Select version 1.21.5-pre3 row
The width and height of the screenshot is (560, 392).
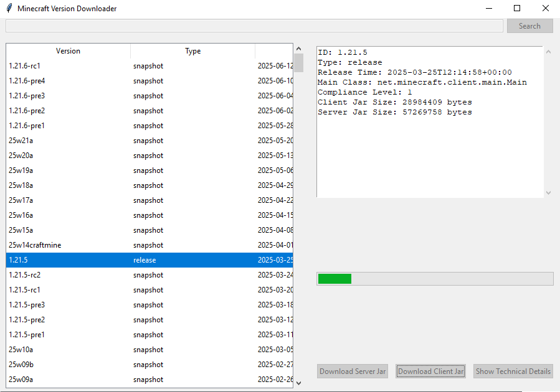coord(149,305)
